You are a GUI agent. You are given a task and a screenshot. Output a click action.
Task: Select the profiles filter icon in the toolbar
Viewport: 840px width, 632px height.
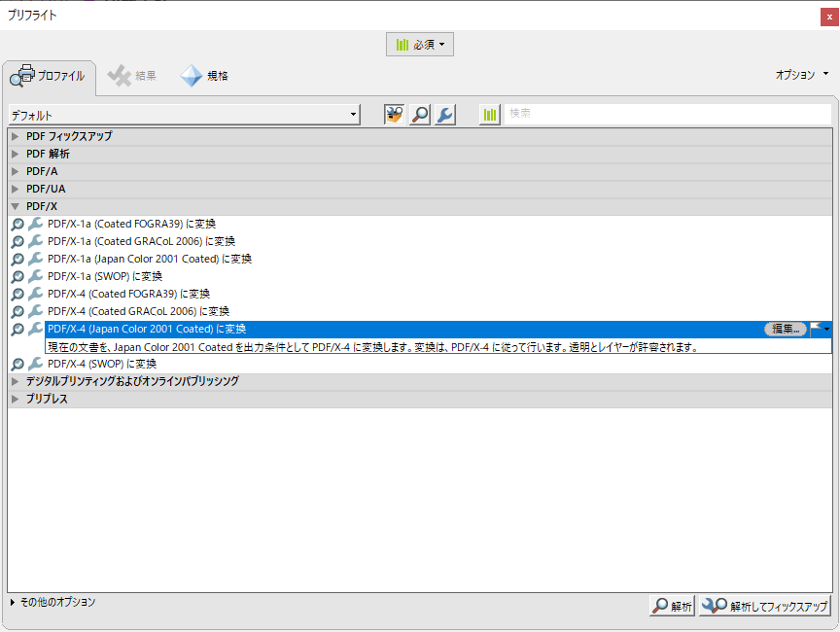click(x=395, y=115)
